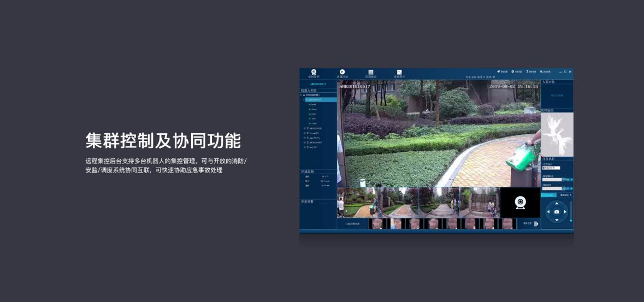Take snapshot with center camera button
The width and height of the screenshot is (644, 302).
tap(557, 211)
